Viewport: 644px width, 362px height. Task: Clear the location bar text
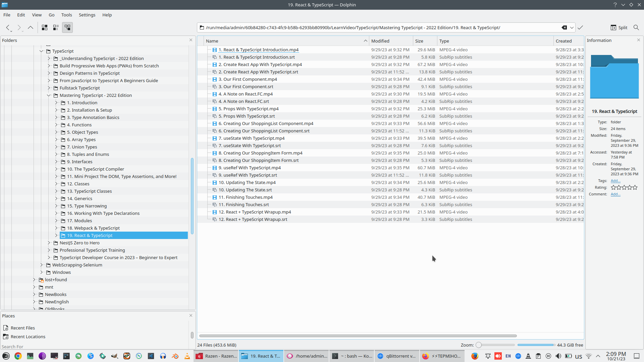564,27
